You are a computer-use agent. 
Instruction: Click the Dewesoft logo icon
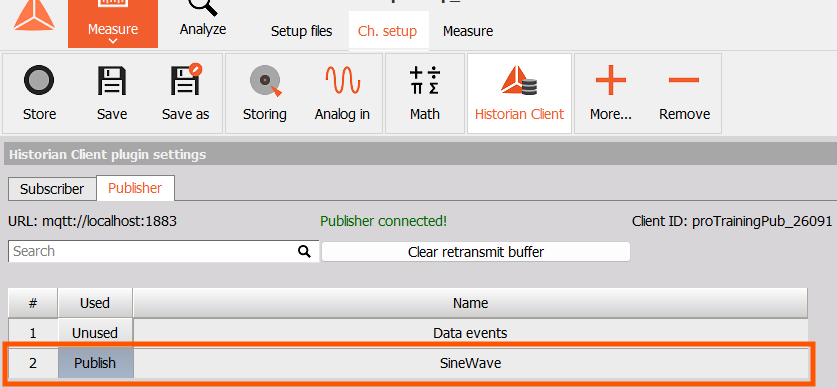tap(34, 15)
